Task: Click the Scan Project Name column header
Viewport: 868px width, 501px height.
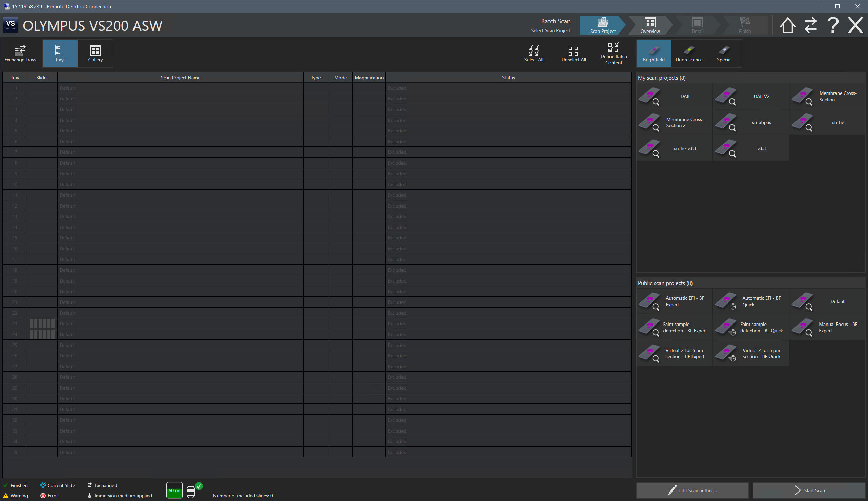Action: tap(180, 78)
